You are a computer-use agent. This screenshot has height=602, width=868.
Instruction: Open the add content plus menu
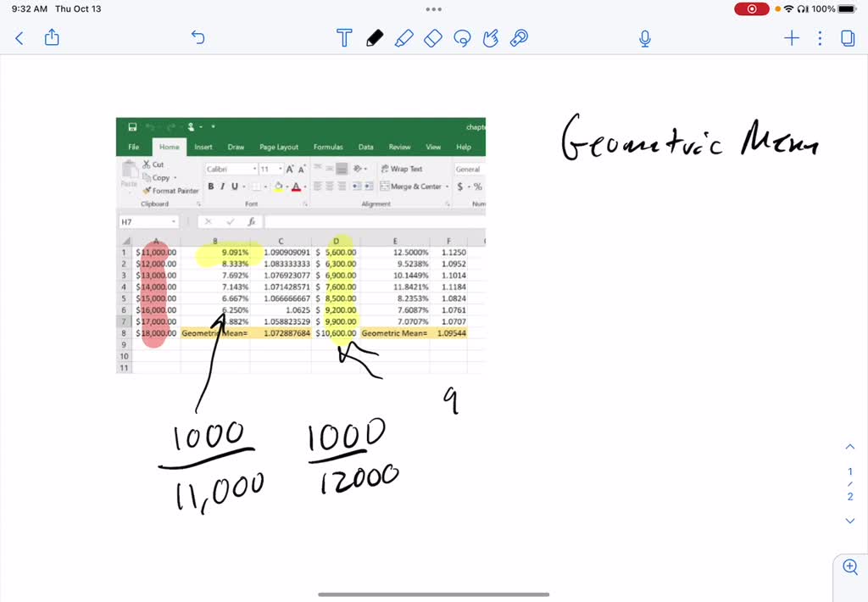point(790,38)
